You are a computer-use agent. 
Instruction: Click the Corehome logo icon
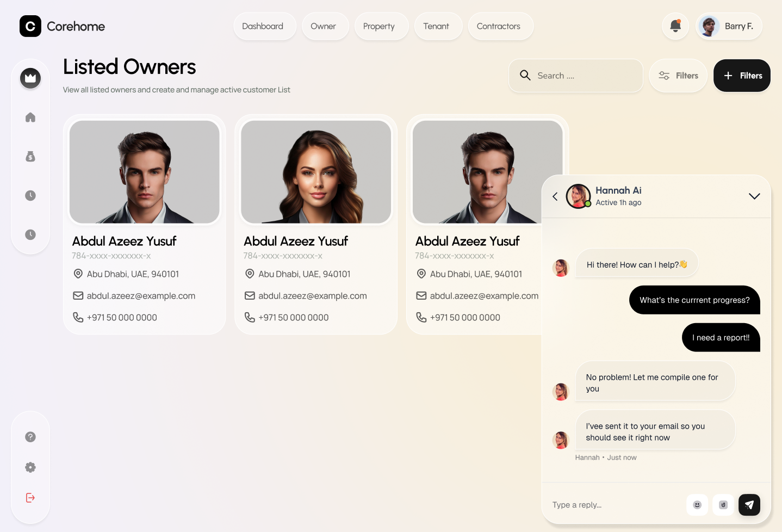click(x=30, y=26)
